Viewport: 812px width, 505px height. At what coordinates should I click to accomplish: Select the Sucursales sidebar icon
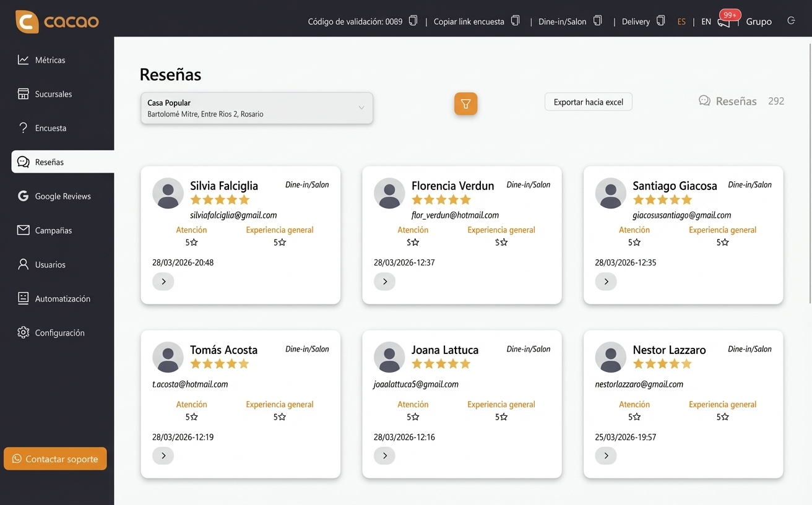click(x=23, y=93)
